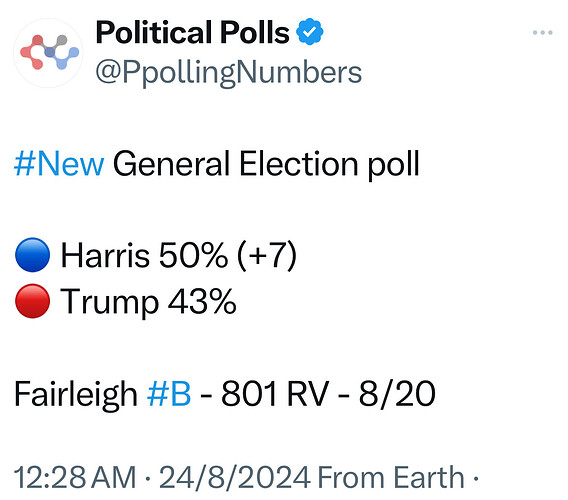
Task: Open the Political Polls profile avatar
Action: 48,53
